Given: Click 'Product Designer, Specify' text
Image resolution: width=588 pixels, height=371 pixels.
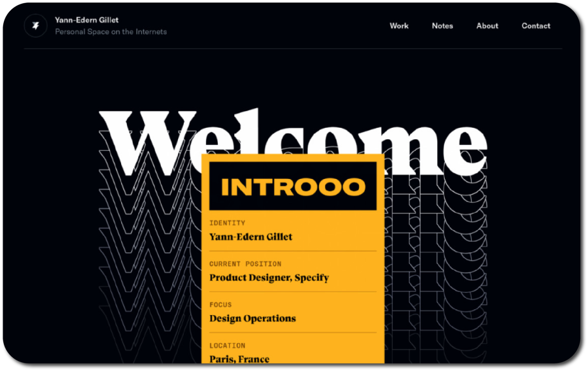Looking at the screenshot, I should 269,278.
